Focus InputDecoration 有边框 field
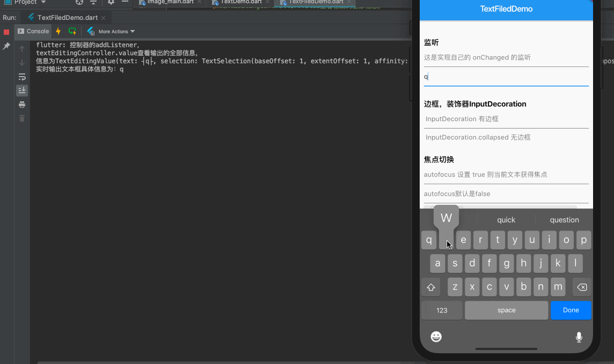 506,119
